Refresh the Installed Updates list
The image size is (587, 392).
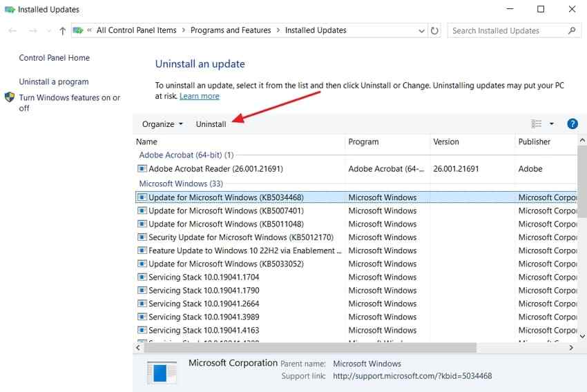click(434, 30)
